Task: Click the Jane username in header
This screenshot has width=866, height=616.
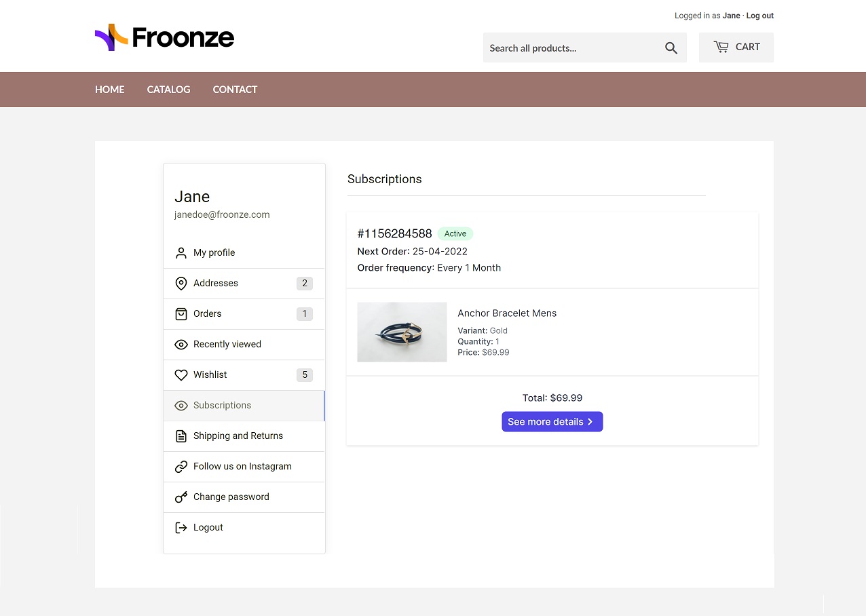Action: pos(732,16)
